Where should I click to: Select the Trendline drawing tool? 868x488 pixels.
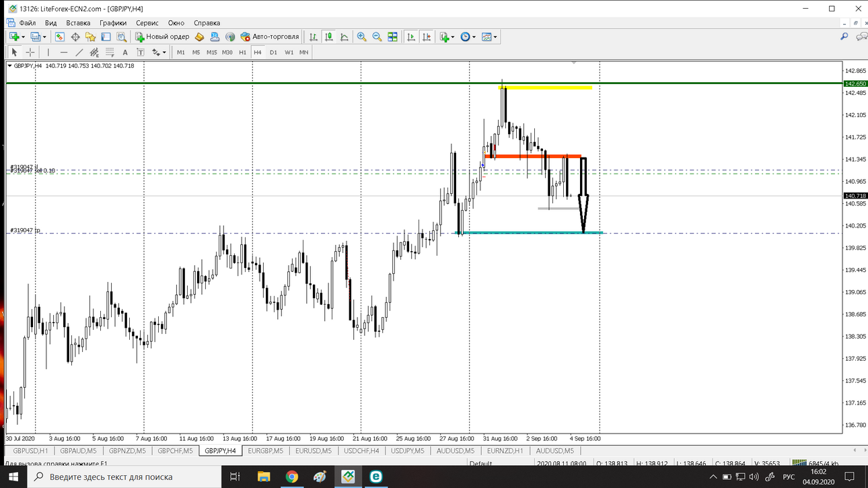[79, 52]
